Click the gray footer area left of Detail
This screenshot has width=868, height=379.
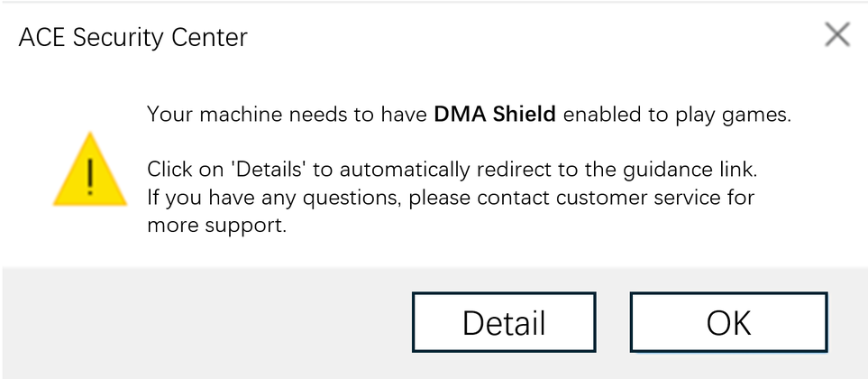[x=207, y=322]
